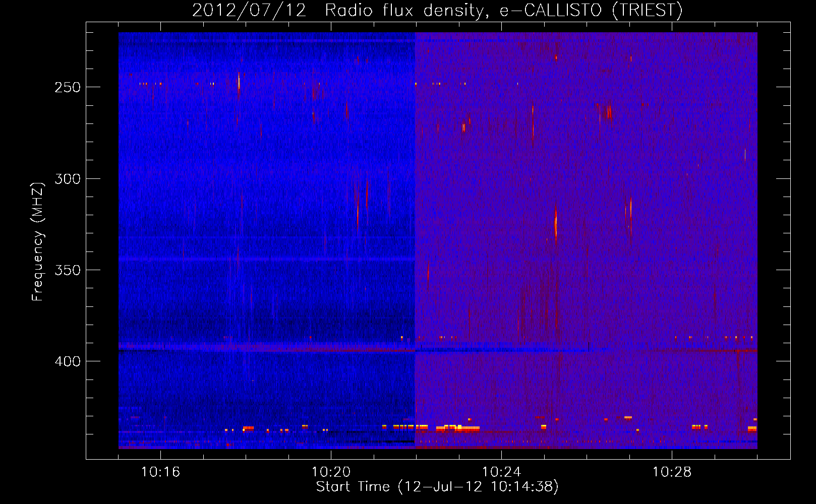Image resolution: width=816 pixels, height=504 pixels.
Task: Select the 'Frequency (MHZ)' y-axis label
Action: (x=38, y=241)
